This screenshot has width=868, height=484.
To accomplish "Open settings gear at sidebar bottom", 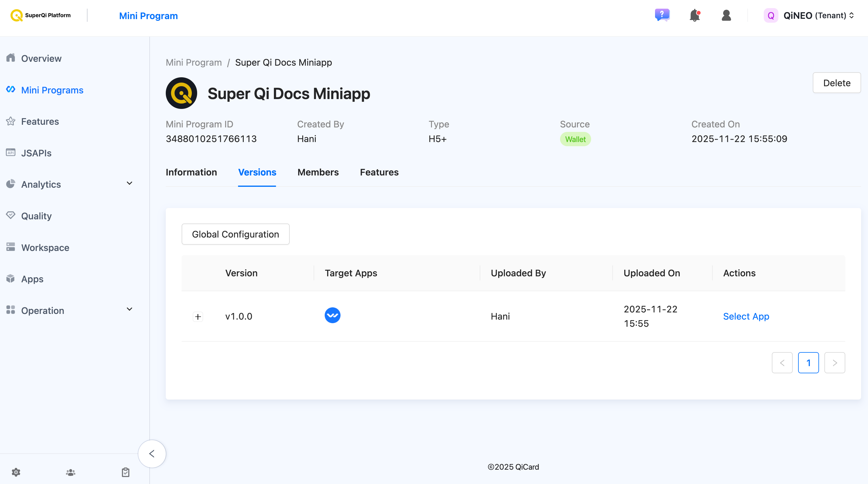I will [16, 473].
